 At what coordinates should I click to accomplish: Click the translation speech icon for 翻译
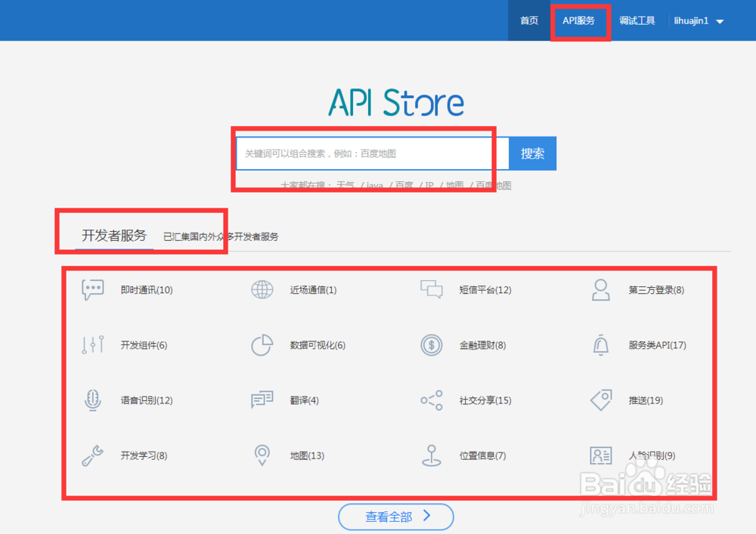(262, 400)
